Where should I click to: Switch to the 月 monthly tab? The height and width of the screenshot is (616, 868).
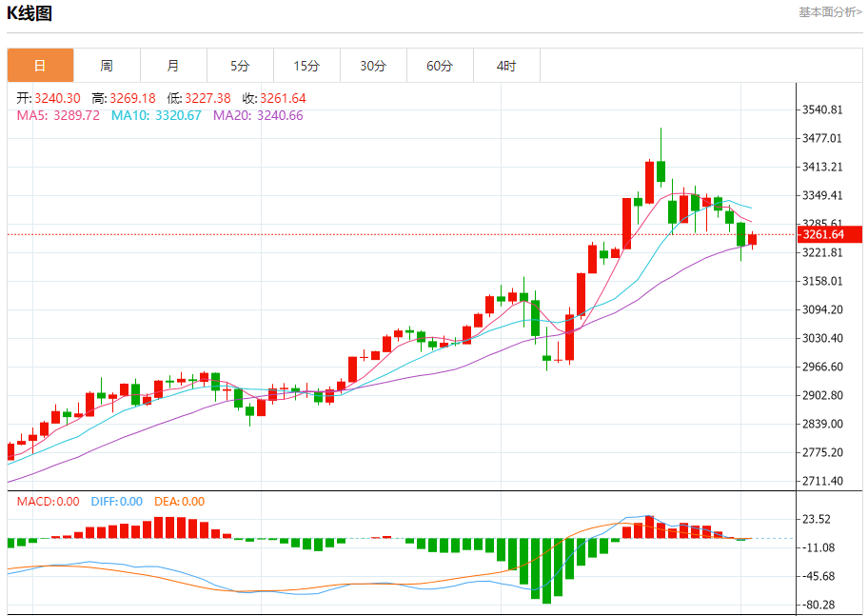point(173,66)
